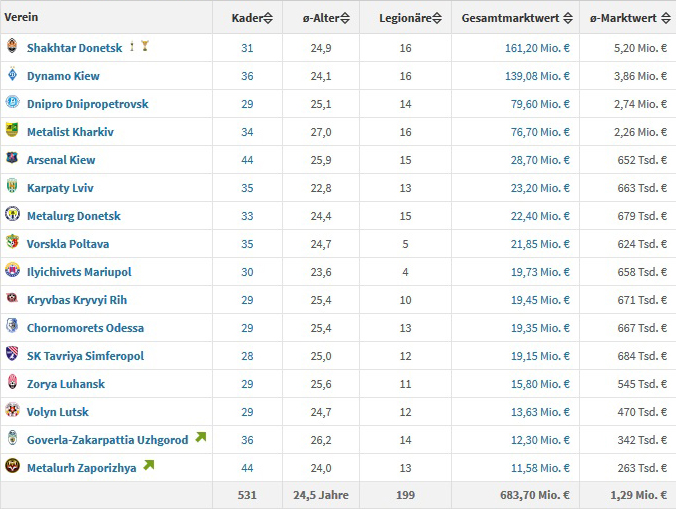Click the Karpaty Lviv club crest icon
The image size is (676, 509).
point(12,187)
